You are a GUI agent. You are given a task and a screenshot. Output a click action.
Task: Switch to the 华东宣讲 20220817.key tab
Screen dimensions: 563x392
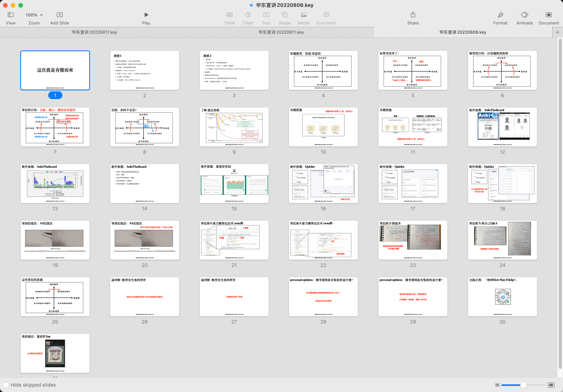pyautogui.click(x=94, y=32)
